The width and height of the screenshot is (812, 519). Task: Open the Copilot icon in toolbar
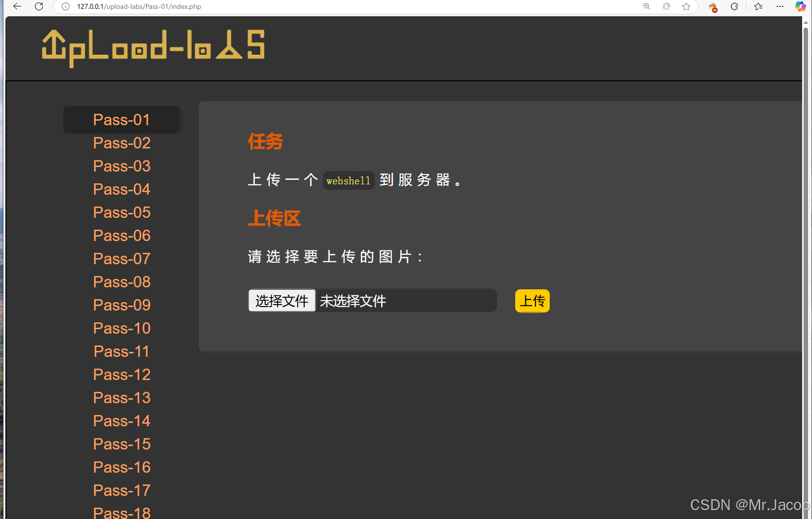pos(801,6)
